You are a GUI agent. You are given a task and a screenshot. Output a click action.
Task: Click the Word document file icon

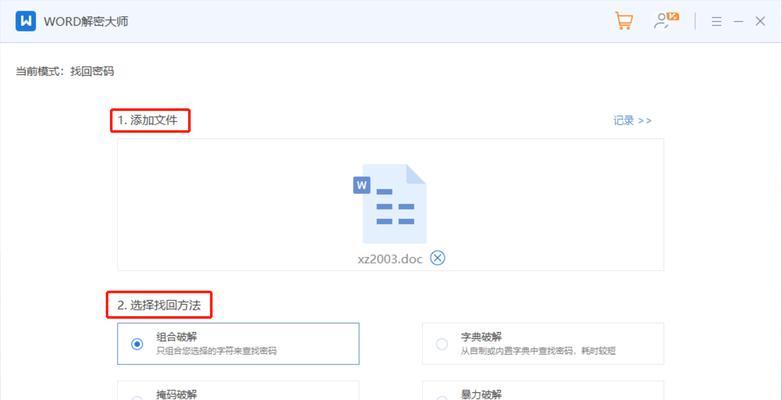tap(390, 203)
